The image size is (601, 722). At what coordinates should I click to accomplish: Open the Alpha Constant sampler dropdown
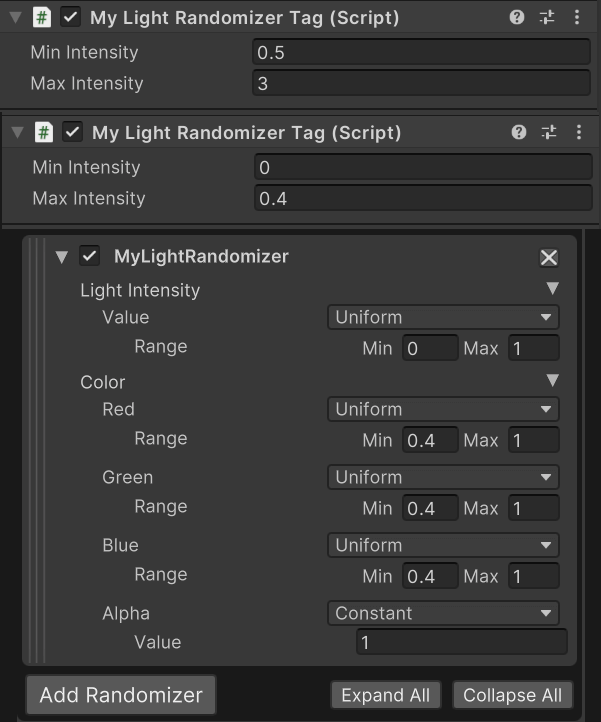tap(443, 613)
